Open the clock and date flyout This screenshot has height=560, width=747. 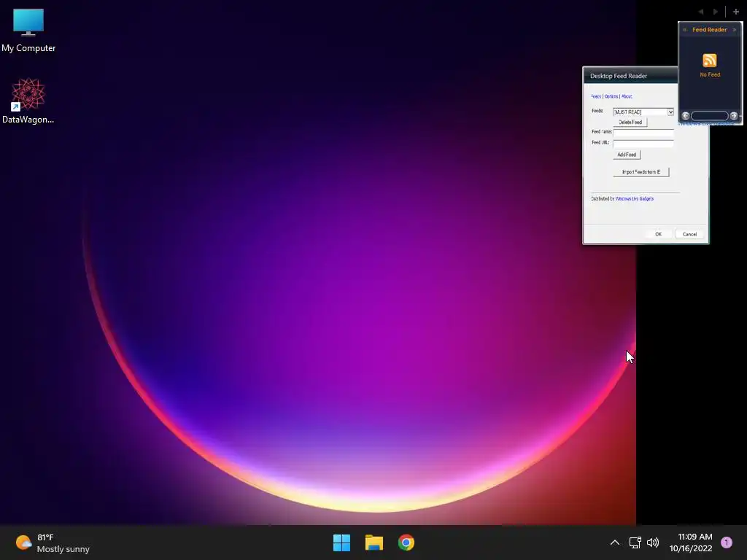click(x=691, y=542)
